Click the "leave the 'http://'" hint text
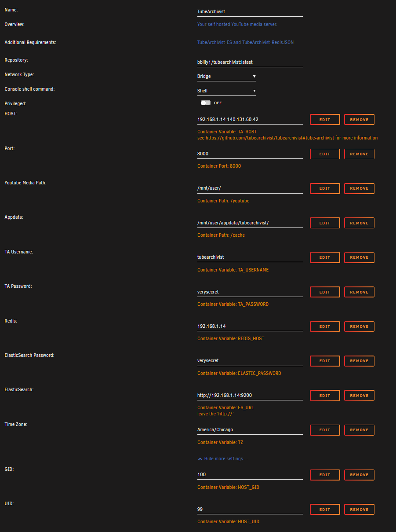Screen dimensions: 396x532 coord(216,414)
